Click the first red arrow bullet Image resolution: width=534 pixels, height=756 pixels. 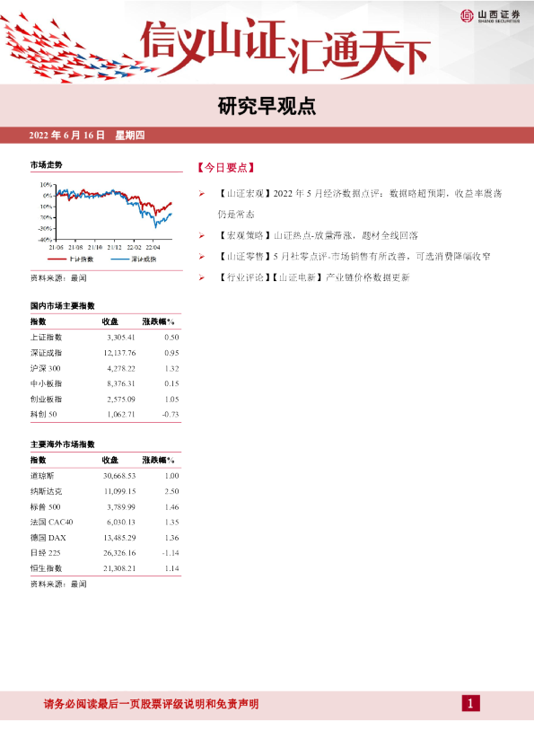tap(202, 194)
